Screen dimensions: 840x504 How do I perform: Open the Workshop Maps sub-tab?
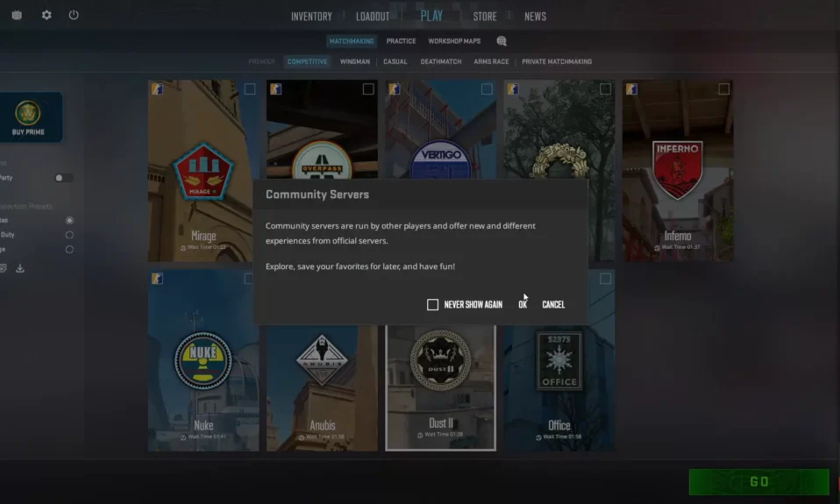tap(453, 41)
